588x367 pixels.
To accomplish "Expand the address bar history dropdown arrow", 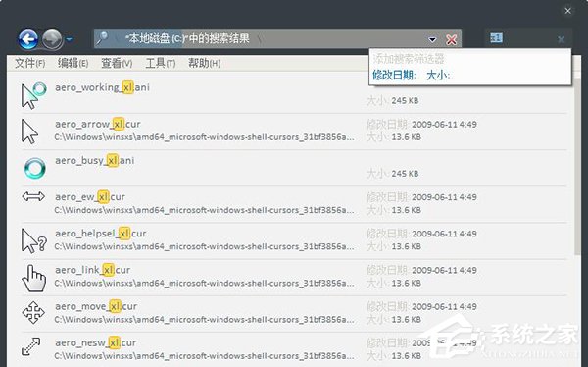I will [432, 39].
